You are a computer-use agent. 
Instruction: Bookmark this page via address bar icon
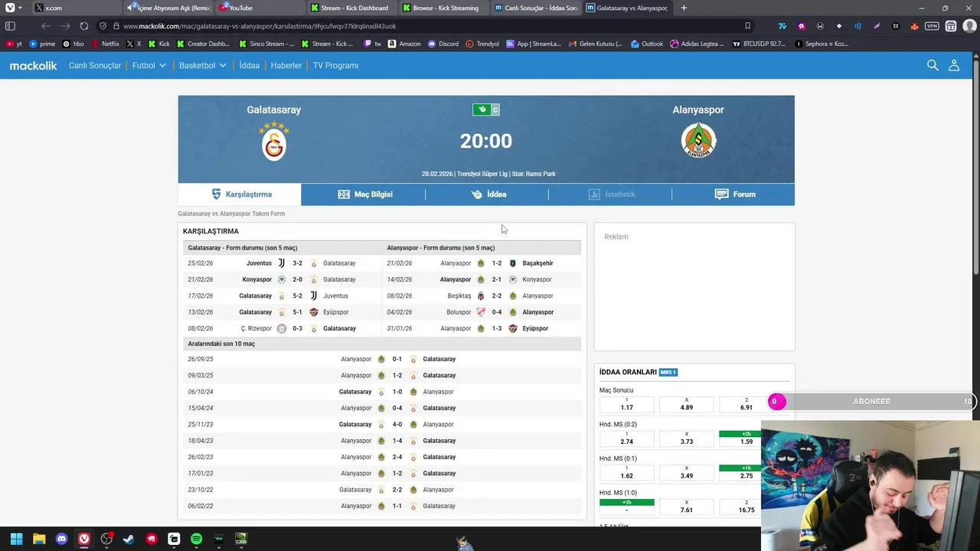[748, 26]
